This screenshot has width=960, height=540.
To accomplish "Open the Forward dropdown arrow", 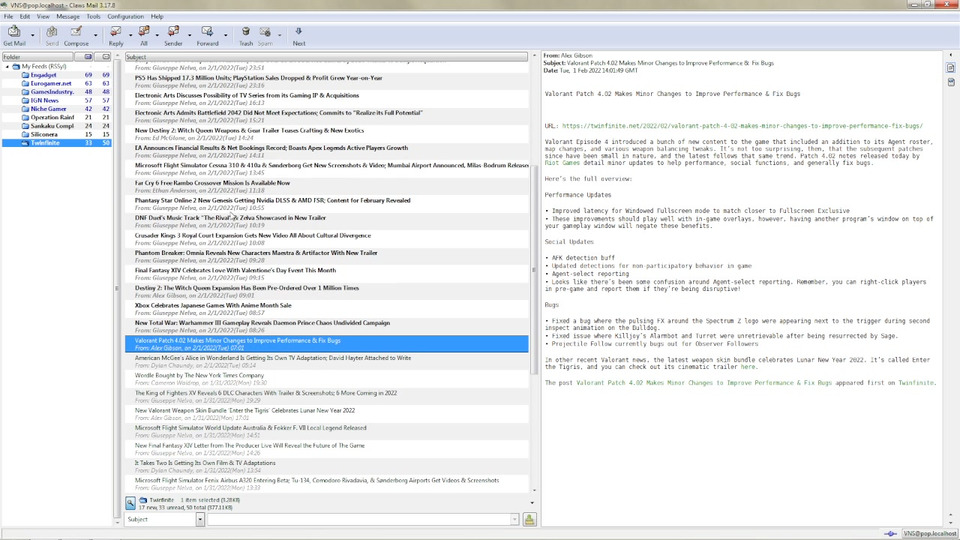I will pyautogui.click(x=225, y=36).
